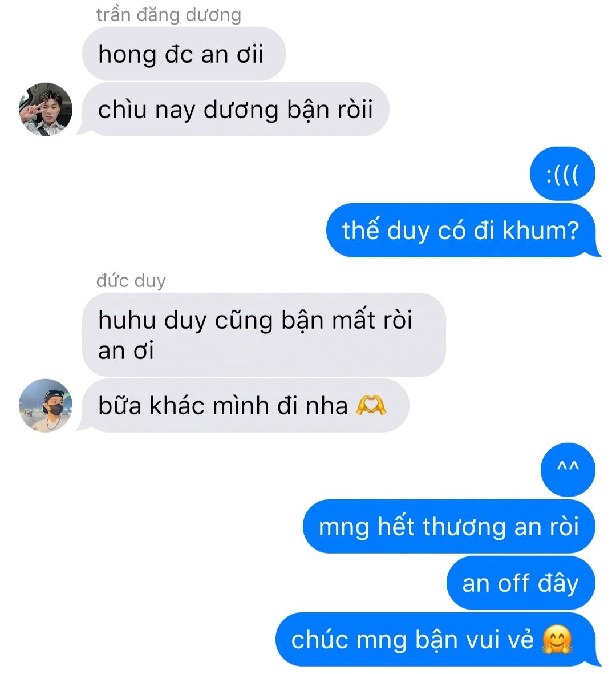The image size is (616, 674).
Task: Tap 'an ơi' second line text
Action: click(125, 350)
